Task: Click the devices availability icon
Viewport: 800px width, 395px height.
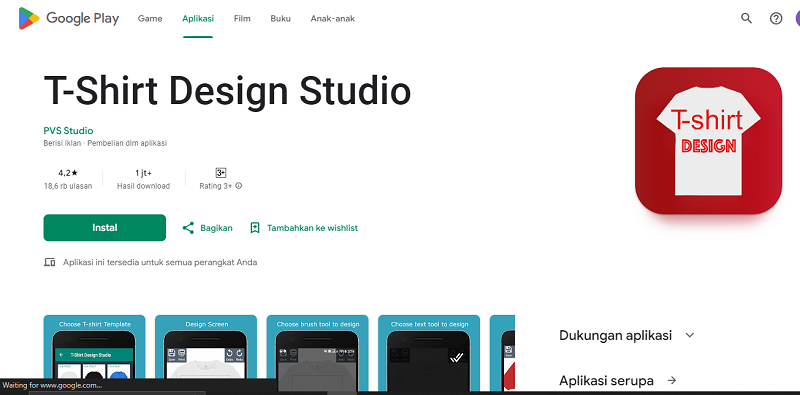Action: tap(49, 262)
